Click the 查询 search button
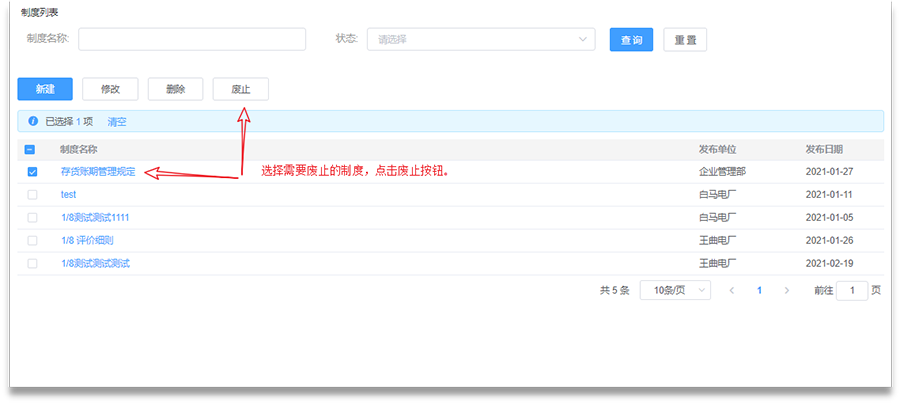 pyautogui.click(x=631, y=40)
